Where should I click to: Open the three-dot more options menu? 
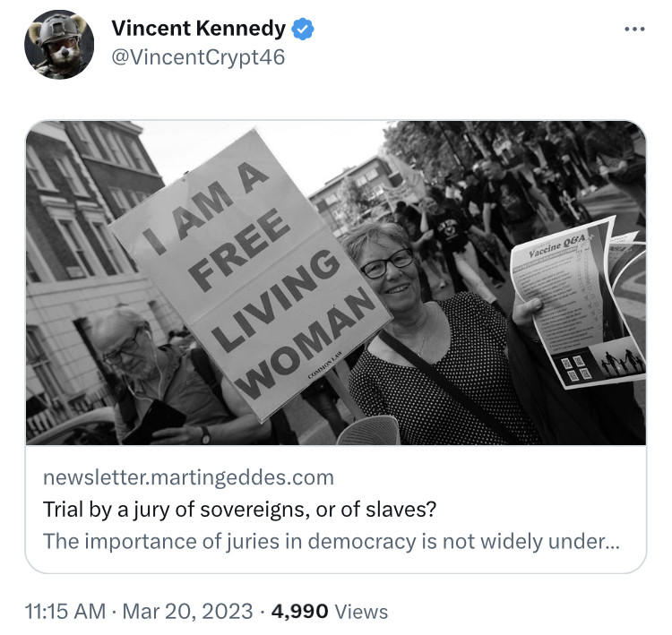click(634, 29)
